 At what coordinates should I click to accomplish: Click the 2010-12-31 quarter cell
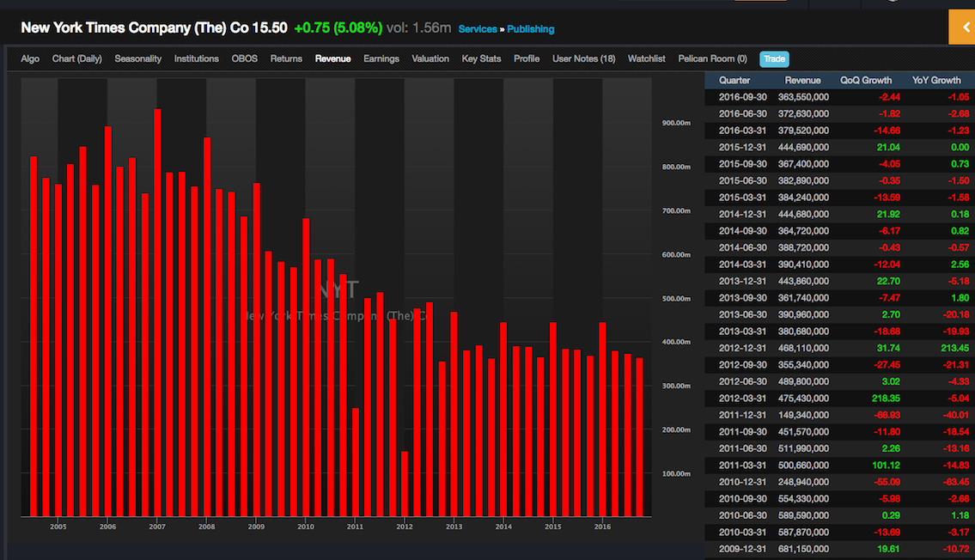click(742, 483)
